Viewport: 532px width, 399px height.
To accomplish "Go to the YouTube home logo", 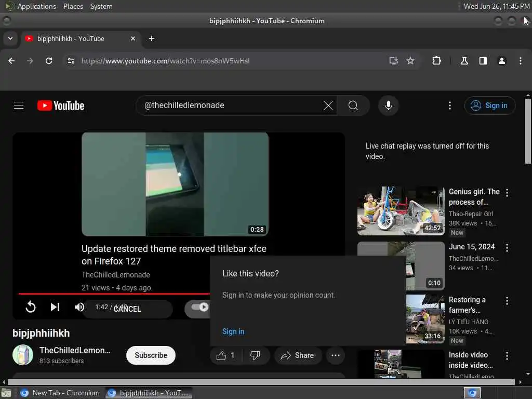I will [61, 105].
